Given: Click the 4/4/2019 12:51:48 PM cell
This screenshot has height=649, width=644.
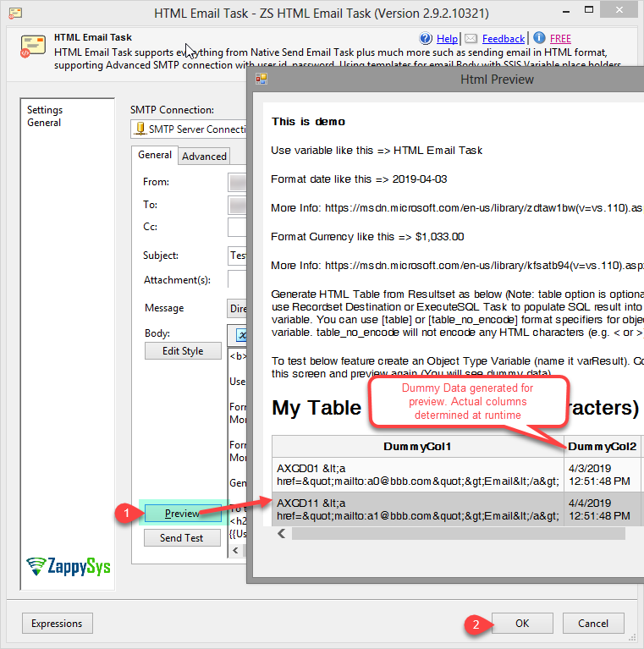Looking at the screenshot, I should 602,509.
